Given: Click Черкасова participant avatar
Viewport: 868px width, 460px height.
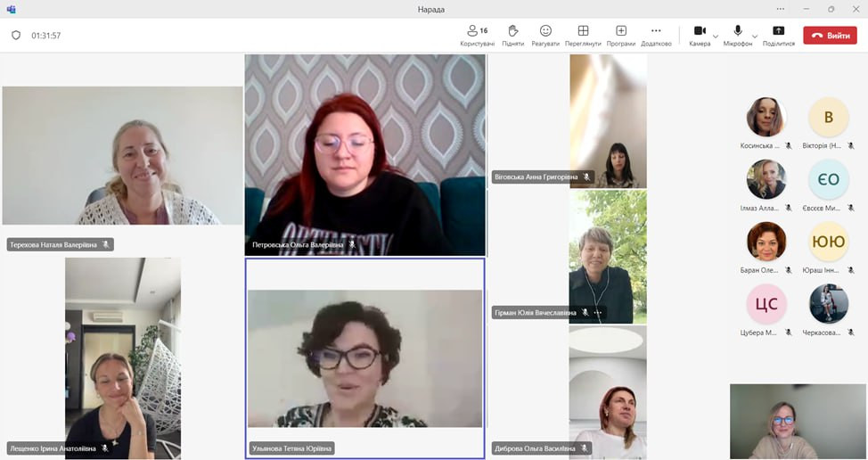Looking at the screenshot, I should point(829,303).
